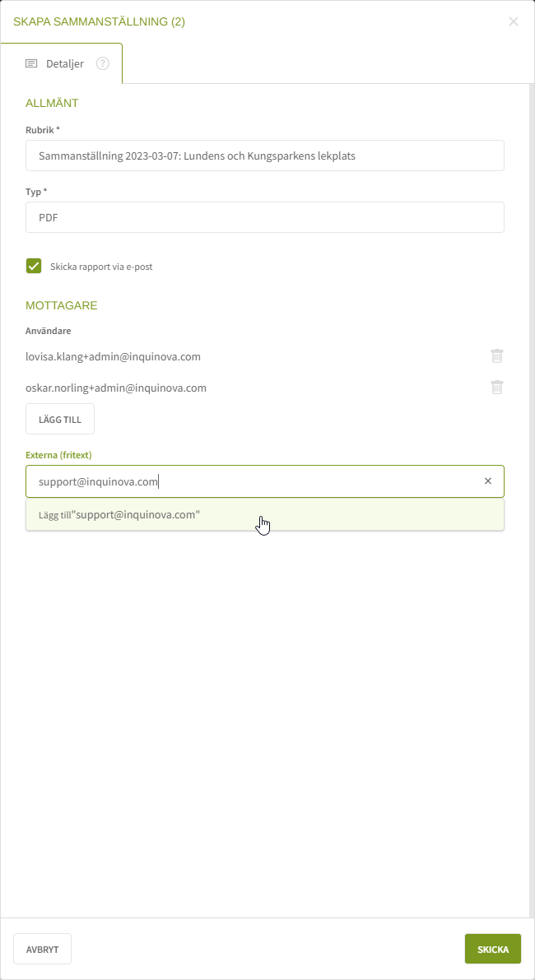The width and height of the screenshot is (535, 980).
Task: Delete oskar.norling recipient using trash icon
Action: (497, 388)
